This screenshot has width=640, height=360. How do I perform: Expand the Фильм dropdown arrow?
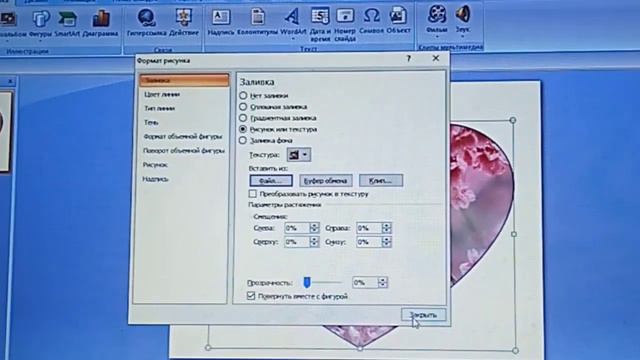point(436,37)
